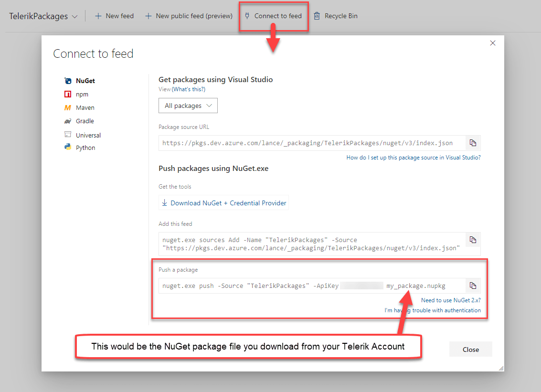Screen dimensions: 541x392
Task: Click the dialog resize grip corner
Action: (501, 368)
